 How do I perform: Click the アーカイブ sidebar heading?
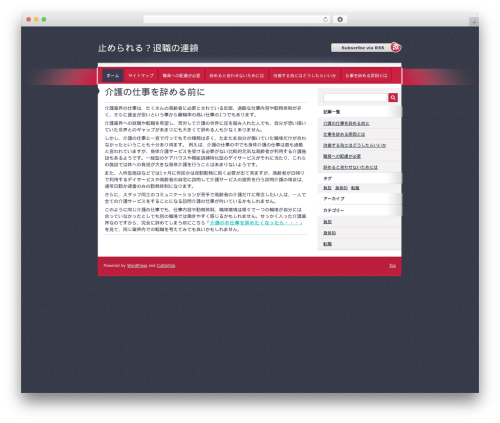pos(334,199)
